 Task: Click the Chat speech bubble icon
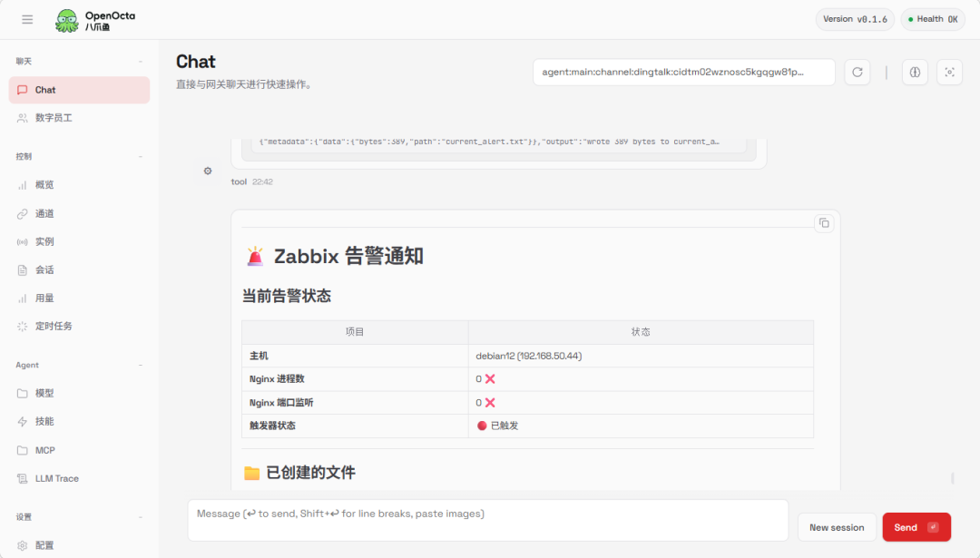[x=23, y=90]
